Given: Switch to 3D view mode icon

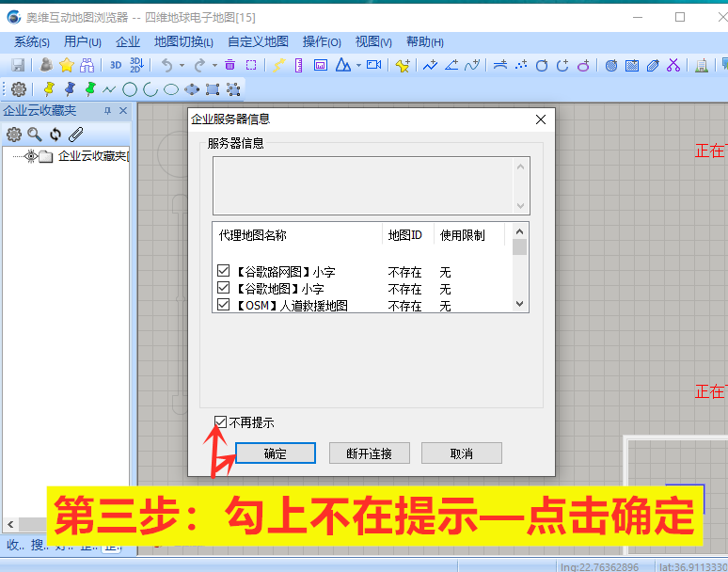Looking at the screenshot, I should click(x=116, y=65).
